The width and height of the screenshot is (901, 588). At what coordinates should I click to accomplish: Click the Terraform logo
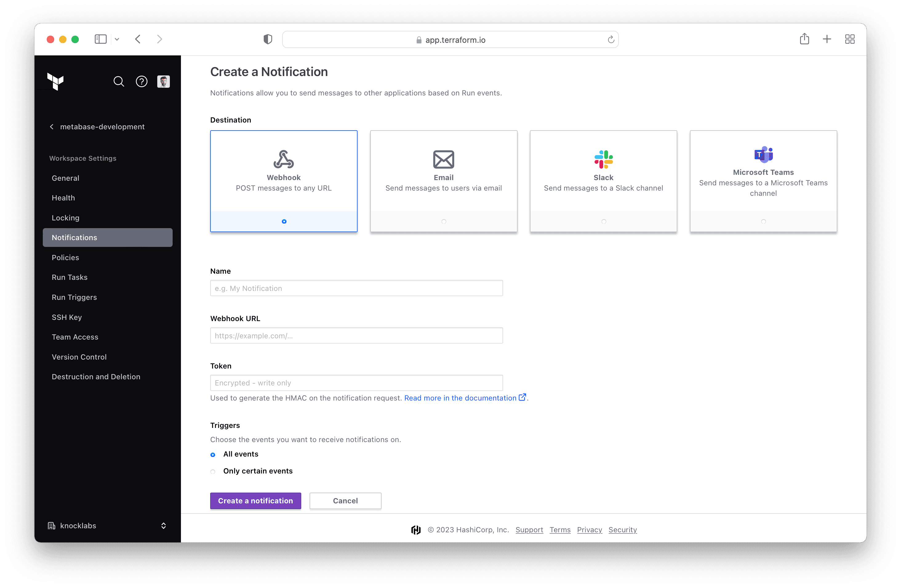[x=55, y=81]
